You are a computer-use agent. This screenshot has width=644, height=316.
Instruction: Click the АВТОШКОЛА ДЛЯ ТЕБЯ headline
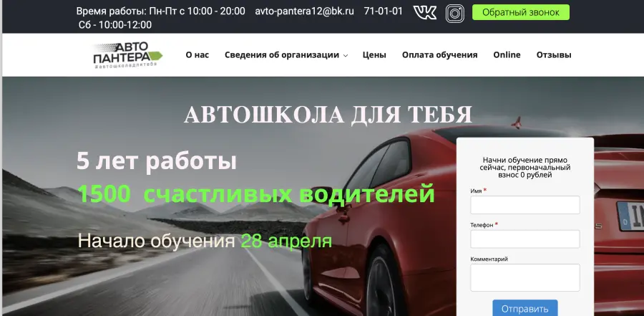point(328,115)
